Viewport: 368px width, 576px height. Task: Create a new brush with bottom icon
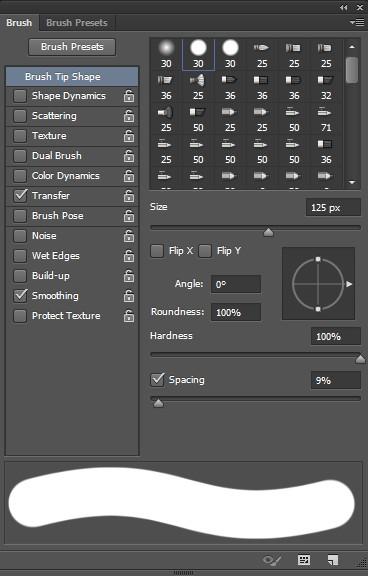(333, 560)
